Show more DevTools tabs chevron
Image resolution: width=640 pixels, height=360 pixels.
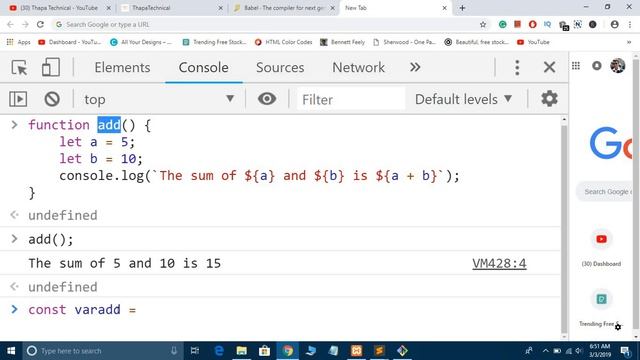[415, 67]
